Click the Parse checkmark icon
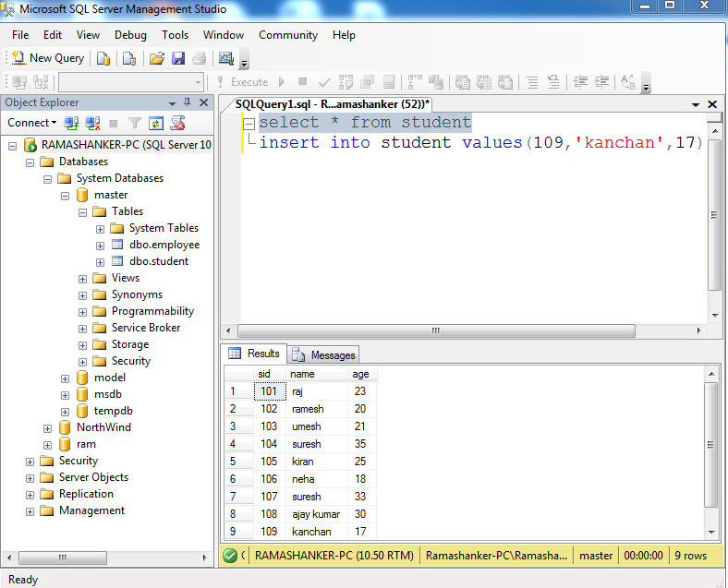The width and height of the screenshot is (728, 588). pyautogui.click(x=324, y=82)
